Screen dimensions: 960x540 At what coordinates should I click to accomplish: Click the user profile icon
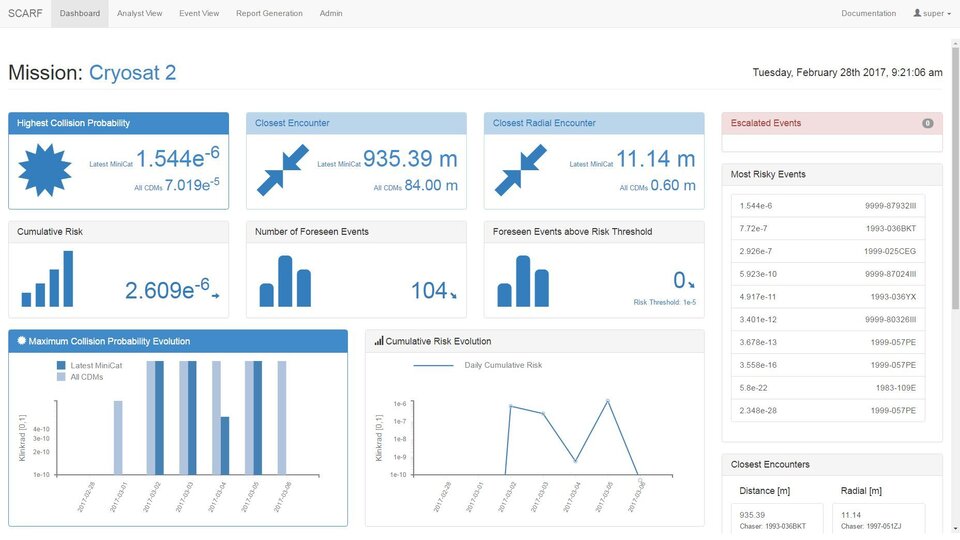click(x=917, y=13)
